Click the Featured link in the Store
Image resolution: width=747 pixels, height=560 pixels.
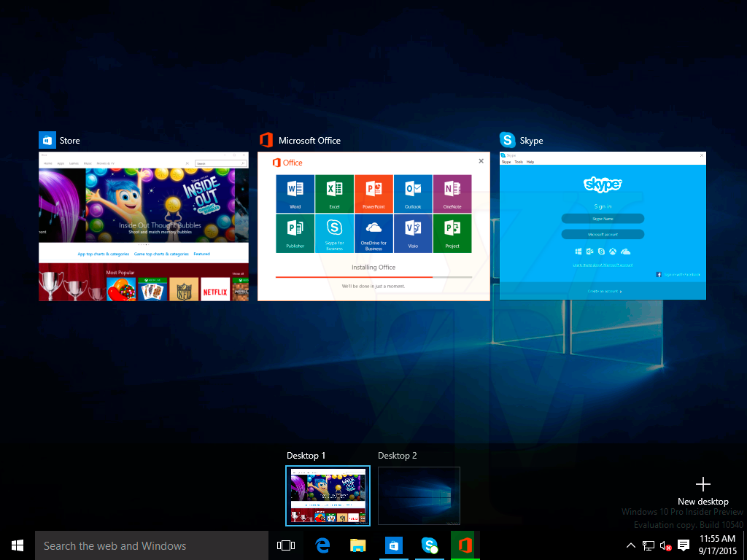click(201, 254)
